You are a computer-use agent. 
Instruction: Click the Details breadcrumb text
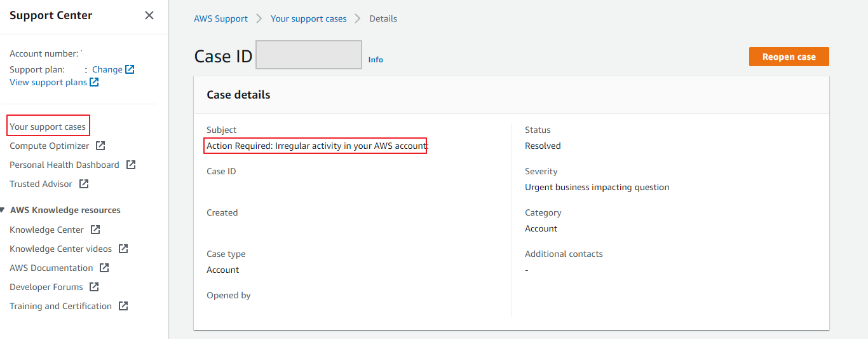tap(383, 18)
